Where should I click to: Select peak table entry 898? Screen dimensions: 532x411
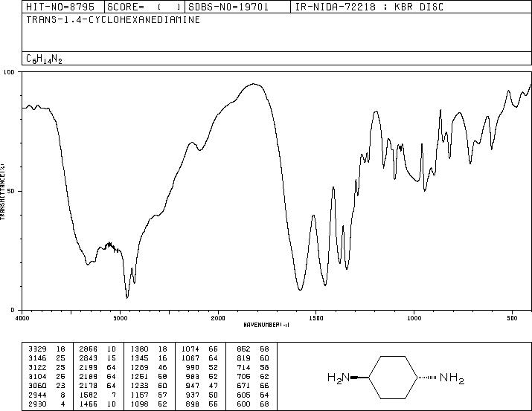click(193, 404)
